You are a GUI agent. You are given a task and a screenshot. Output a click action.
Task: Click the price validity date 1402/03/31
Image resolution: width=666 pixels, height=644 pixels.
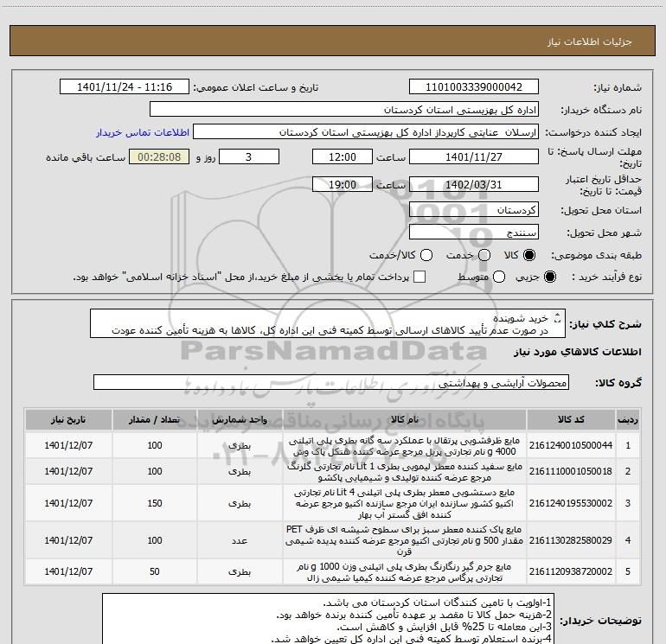pyautogui.click(x=474, y=185)
